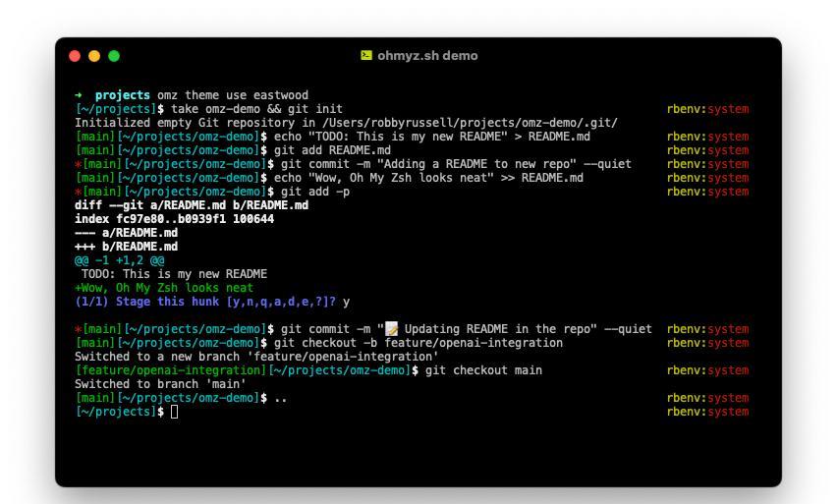
Task: Click the 'diff --git a/README.md b/README.md' line
Action: tap(192, 205)
